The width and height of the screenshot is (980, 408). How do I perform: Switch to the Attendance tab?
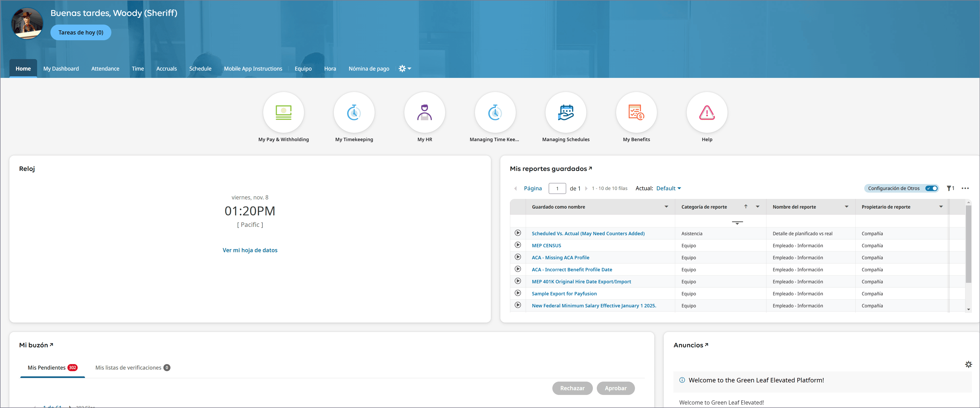click(105, 69)
